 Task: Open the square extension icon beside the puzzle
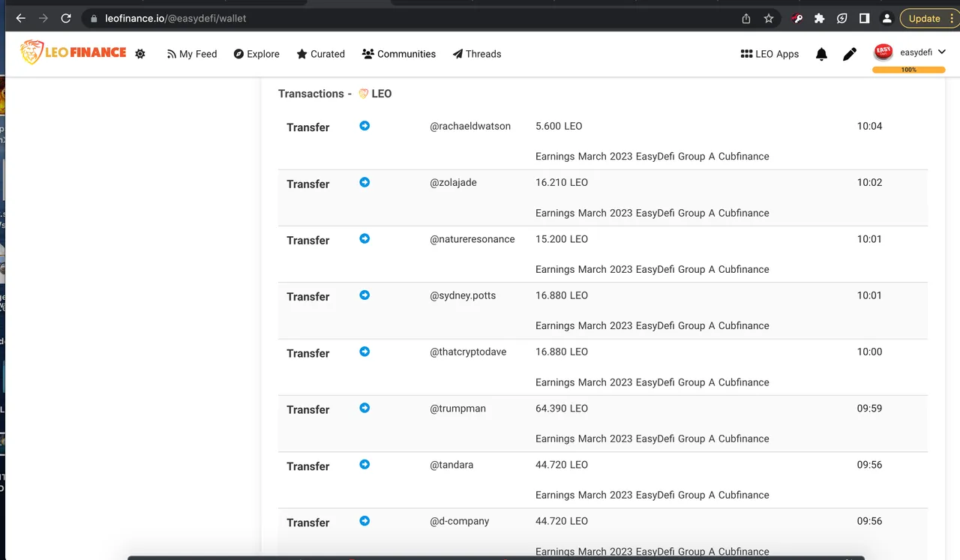click(841, 18)
